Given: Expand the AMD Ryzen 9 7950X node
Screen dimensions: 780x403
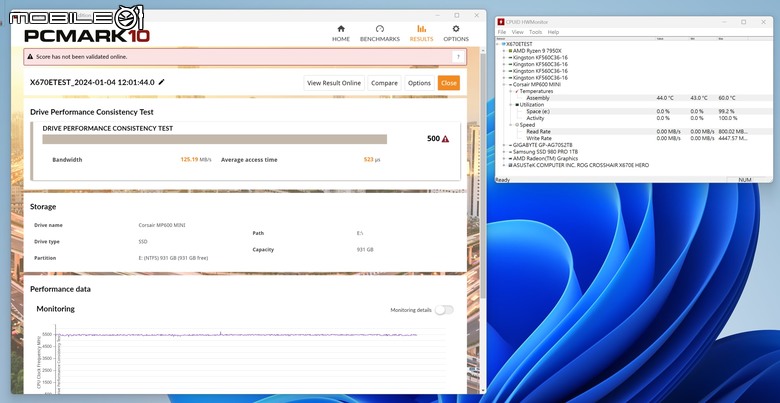Looking at the screenshot, I should coord(504,51).
